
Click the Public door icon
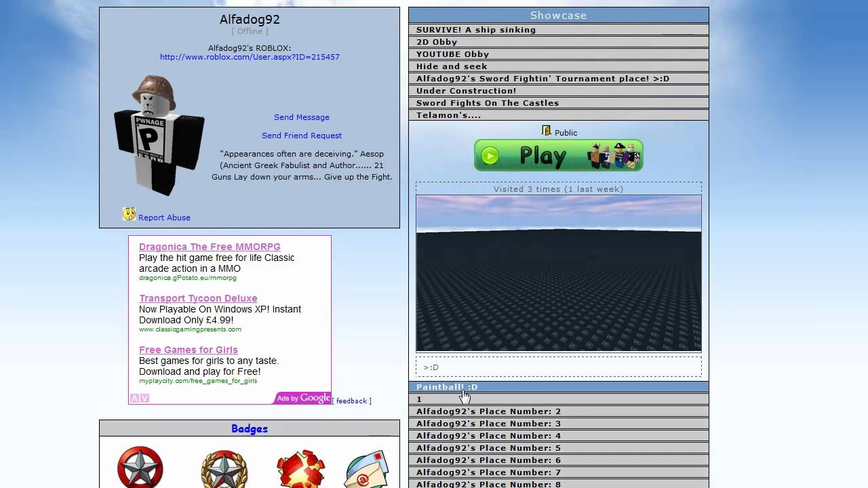click(547, 131)
